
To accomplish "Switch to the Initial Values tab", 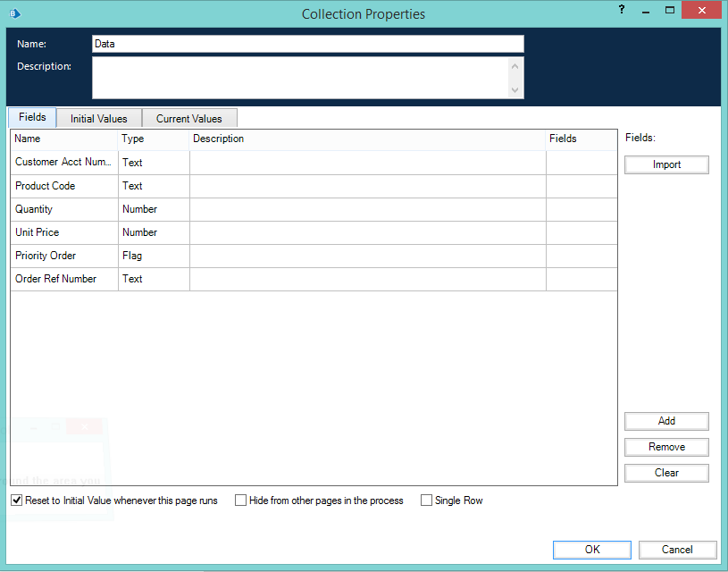I will [99, 119].
